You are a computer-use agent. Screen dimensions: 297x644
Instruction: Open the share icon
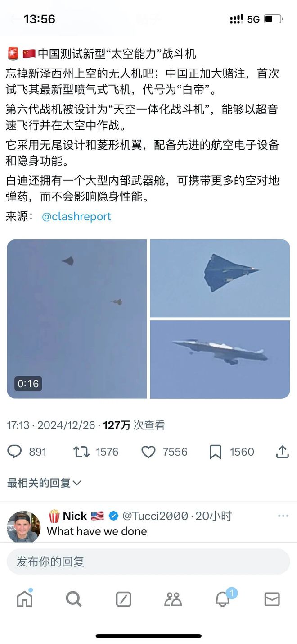click(282, 451)
